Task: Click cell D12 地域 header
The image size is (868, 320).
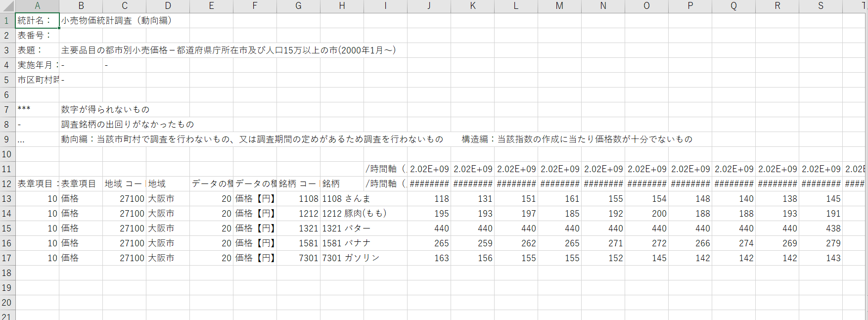Action: (x=168, y=184)
